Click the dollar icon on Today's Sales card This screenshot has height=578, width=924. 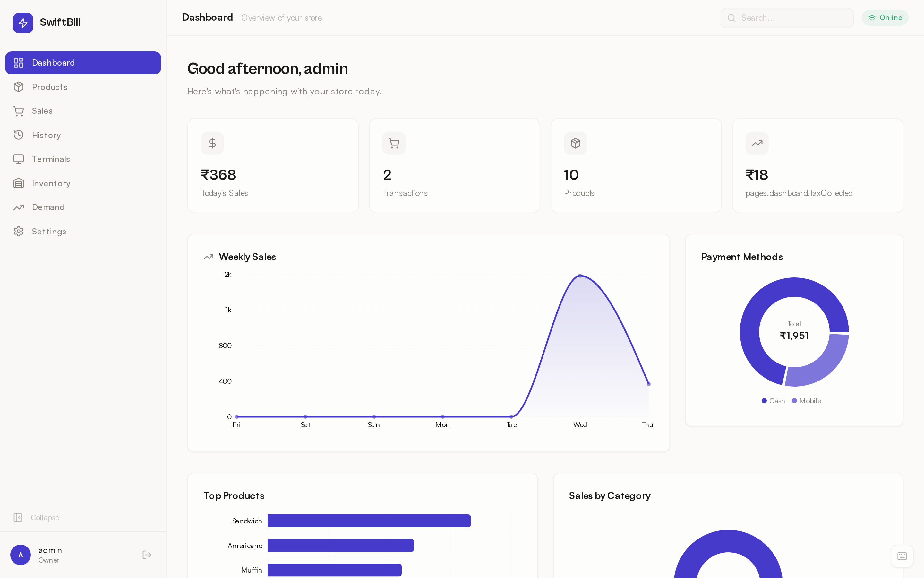pos(212,143)
